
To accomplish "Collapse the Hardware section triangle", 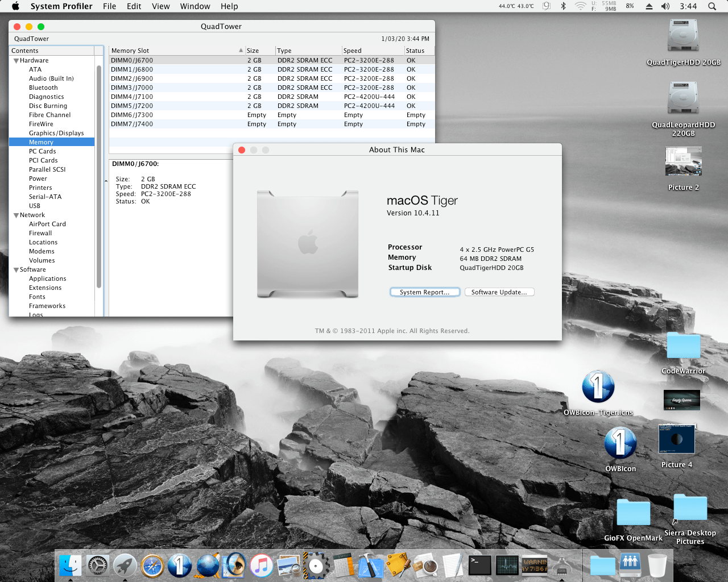I will 16,61.
